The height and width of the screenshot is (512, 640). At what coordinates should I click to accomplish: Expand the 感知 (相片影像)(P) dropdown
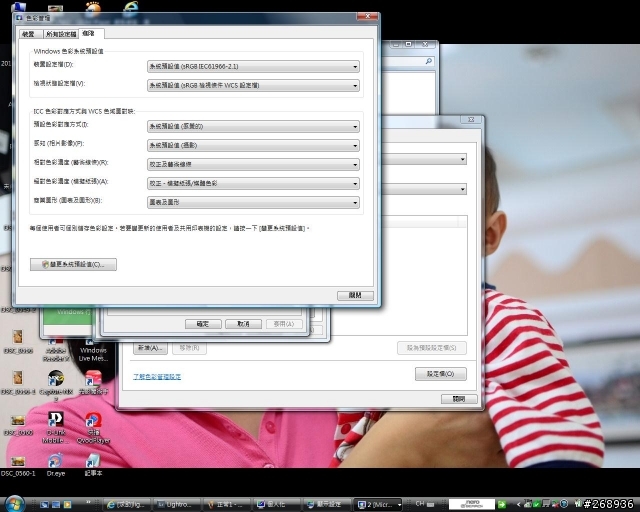click(x=253, y=145)
